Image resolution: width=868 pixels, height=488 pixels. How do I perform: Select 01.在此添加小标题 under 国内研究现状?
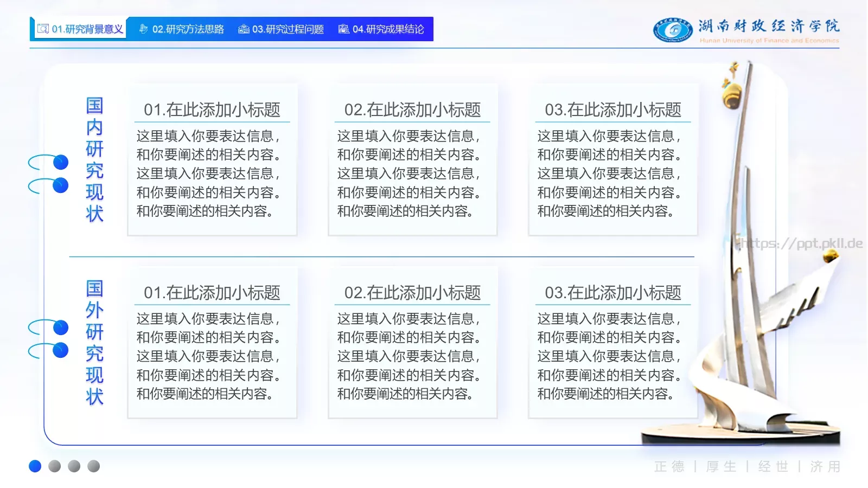[x=212, y=110]
